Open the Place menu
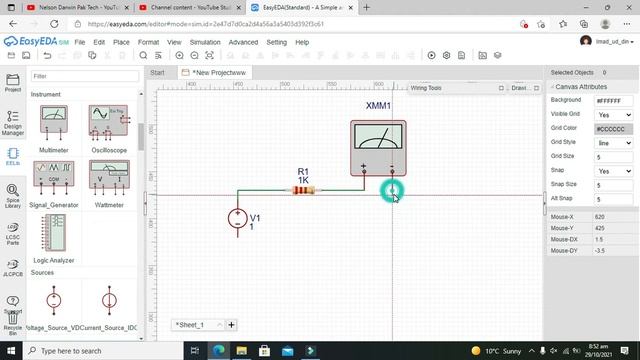Viewport: 640px width, 360px height. point(121,42)
